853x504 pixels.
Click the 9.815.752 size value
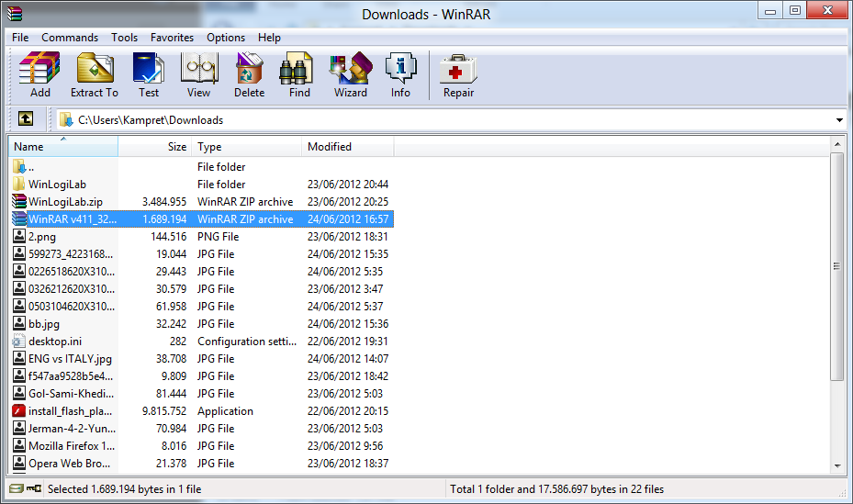coord(164,411)
